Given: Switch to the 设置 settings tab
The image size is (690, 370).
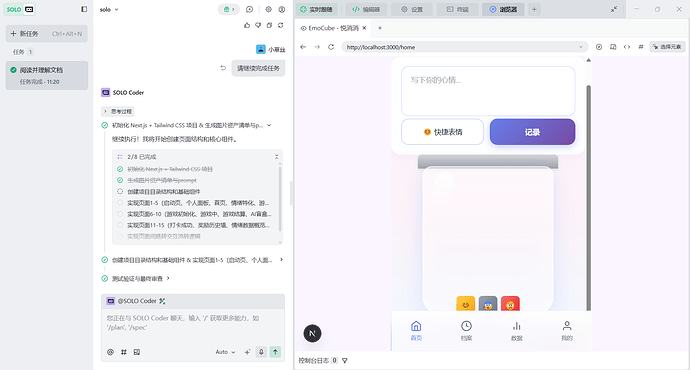Looking at the screenshot, I should coord(412,9).
